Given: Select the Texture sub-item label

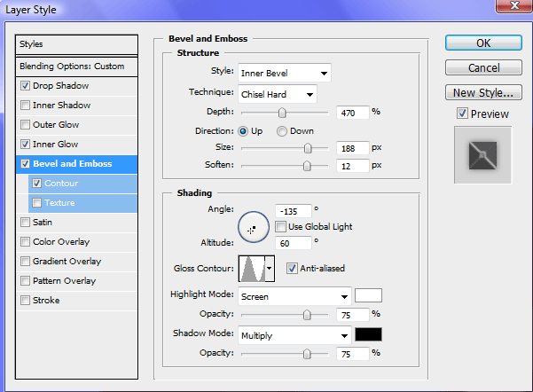Looking at the screenshot, I should click(59, 203).
